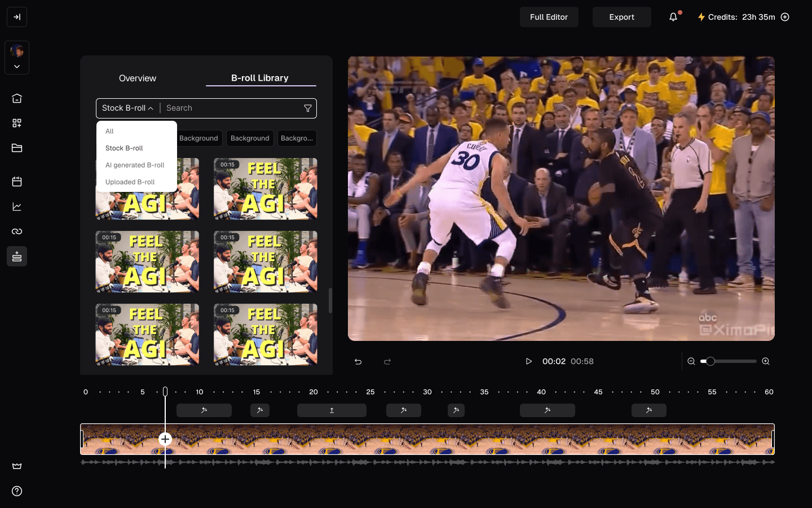Click the B-roll library scrollbar
The image size is (812, 508).
(x=330, y=300)
